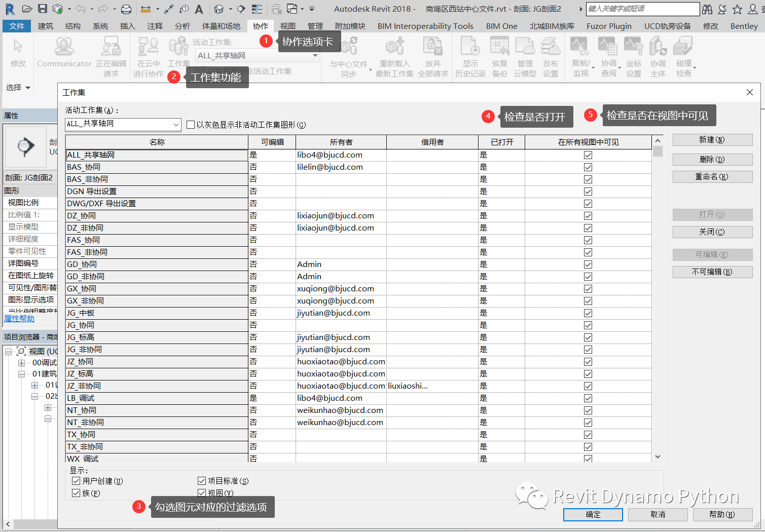Select the Tag by Category tool
Image resolution: width=765 pixels, height=532 pixels.
pos(184,9)
